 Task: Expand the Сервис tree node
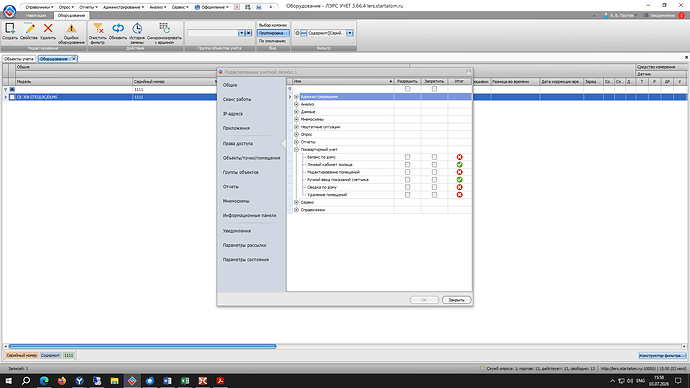tap(297, 202)
